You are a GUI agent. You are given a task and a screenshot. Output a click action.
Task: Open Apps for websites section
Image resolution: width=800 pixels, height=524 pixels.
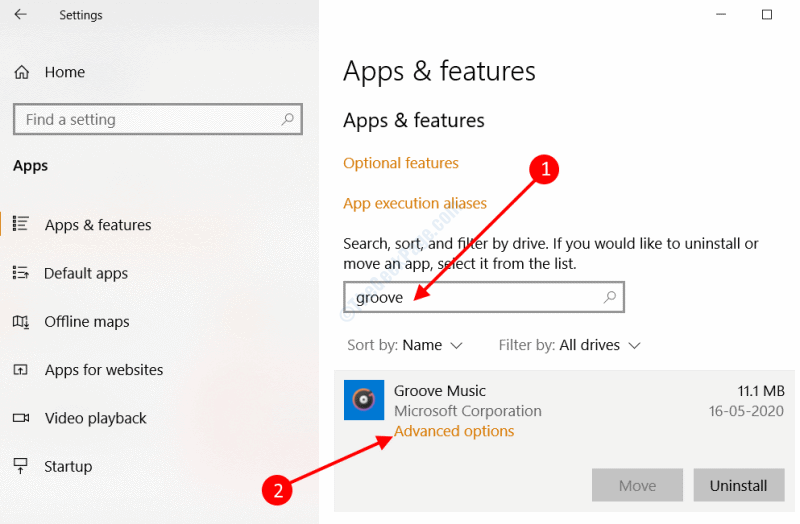click(x=104, y=370)
